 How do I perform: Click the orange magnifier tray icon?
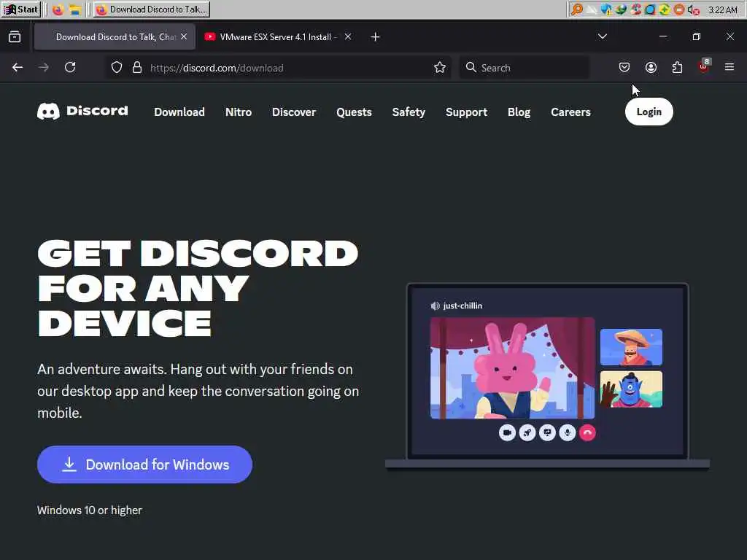pyautogui.click(x=577, y=9)
